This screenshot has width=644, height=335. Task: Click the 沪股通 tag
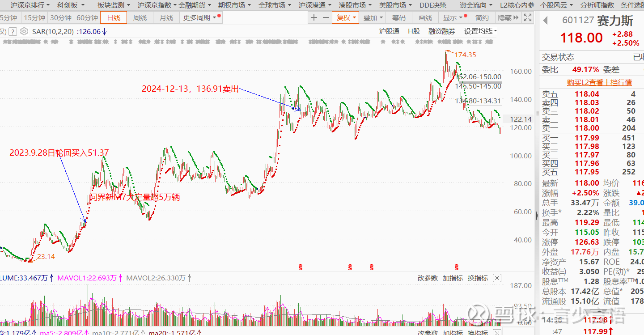click(389, 31)
